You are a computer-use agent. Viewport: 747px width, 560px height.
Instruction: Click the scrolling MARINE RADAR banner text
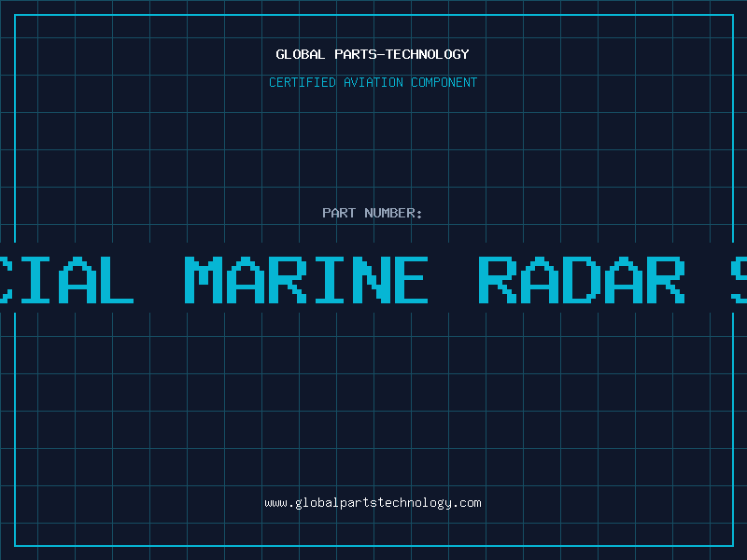click(x=373, y=279)
